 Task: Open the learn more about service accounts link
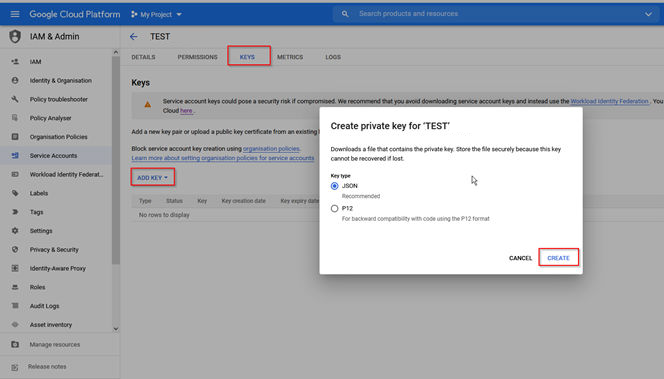(x=223, y=158)
